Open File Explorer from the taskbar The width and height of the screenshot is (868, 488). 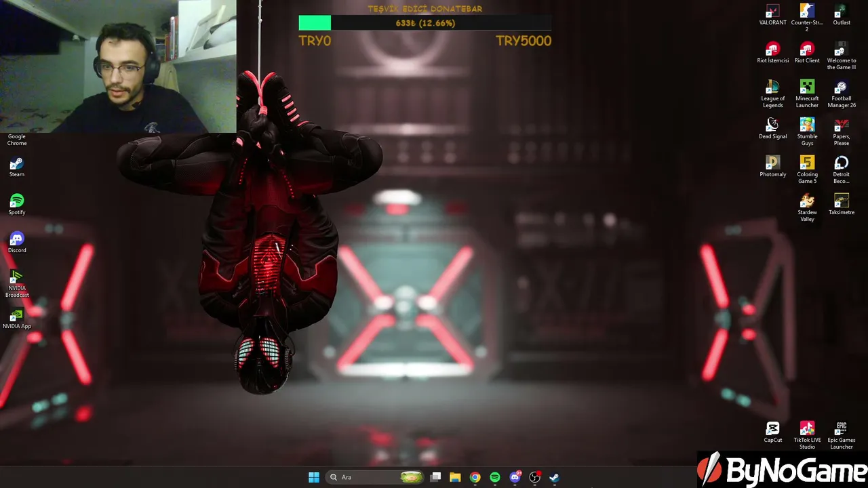[455, 477]
